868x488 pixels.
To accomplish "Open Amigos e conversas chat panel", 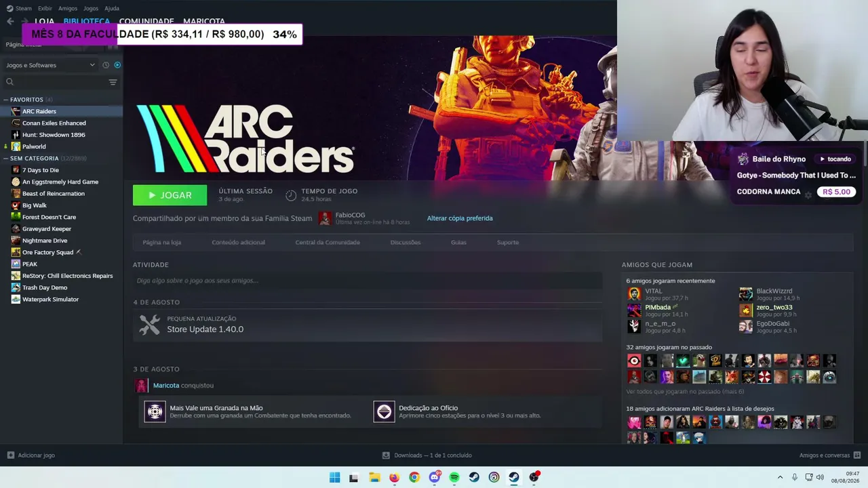I will (830, 455).
